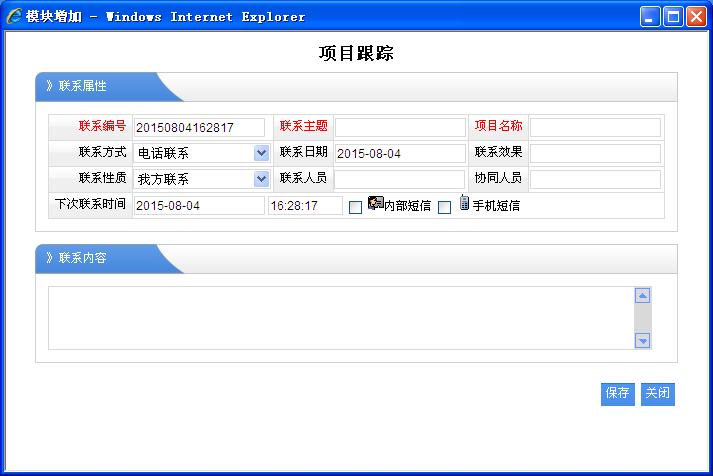This screenshot has height=476, width=713.
Task: Tick the 手机短信 checkbox
Action: point(445,207)
